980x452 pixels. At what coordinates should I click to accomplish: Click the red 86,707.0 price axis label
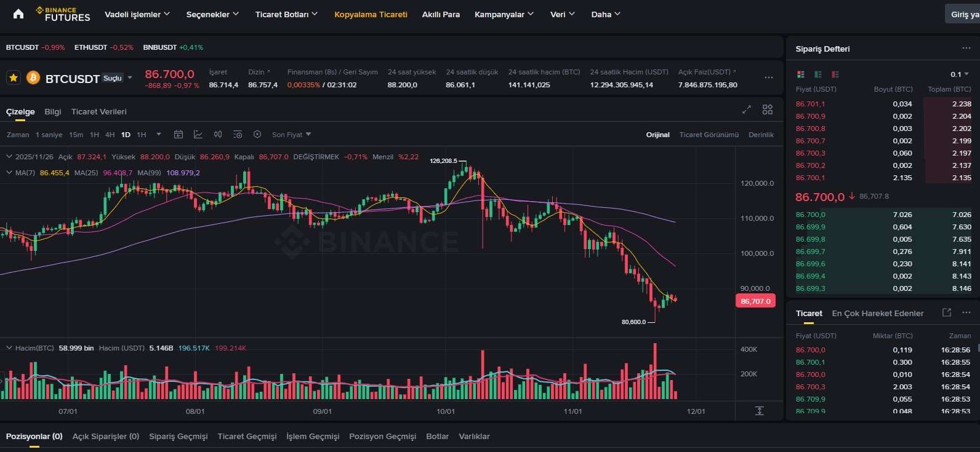tap(755, 301)
